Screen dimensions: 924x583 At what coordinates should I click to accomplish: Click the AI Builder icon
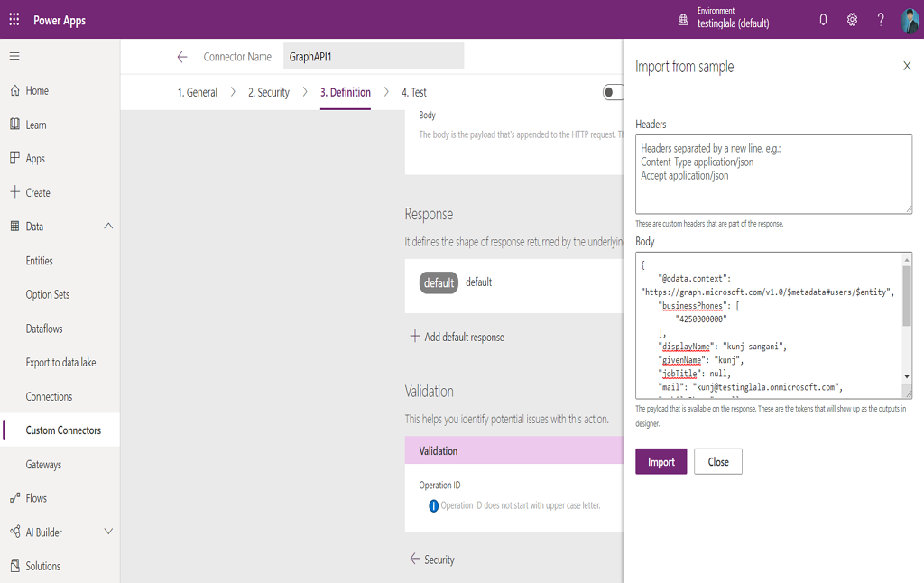(x=15, y=532)
